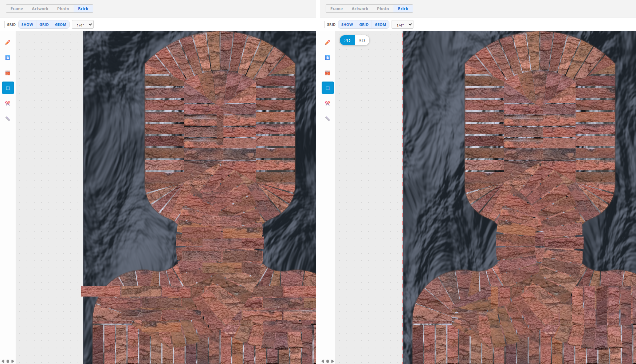
Task: Switch to Frame tab in left panel
Action: click(x=17, y=9)
